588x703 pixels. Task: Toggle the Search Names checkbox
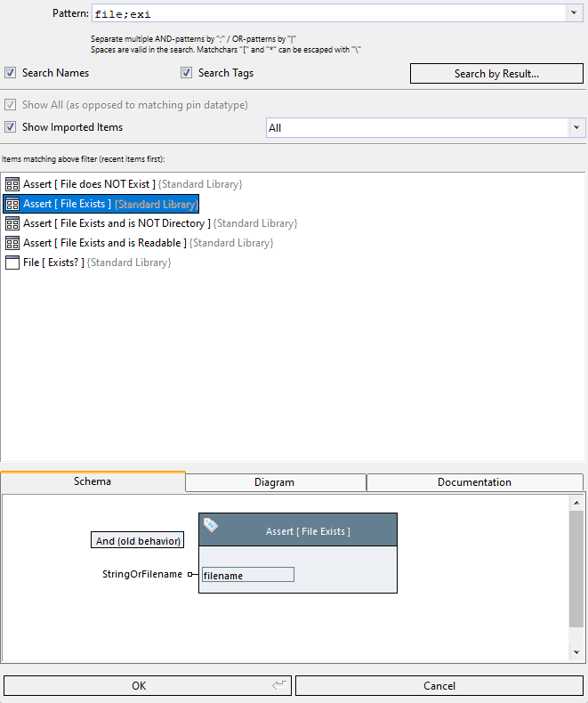point(11,73)
